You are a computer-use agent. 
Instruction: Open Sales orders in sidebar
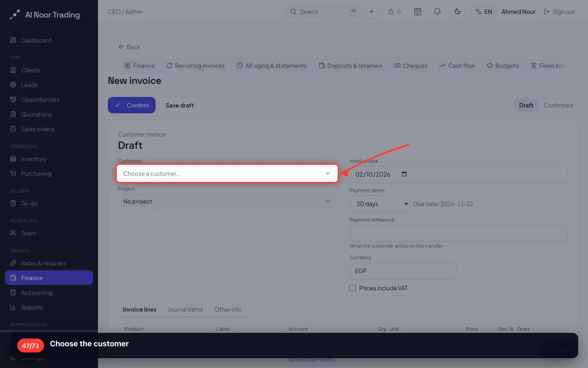[49, 129]
